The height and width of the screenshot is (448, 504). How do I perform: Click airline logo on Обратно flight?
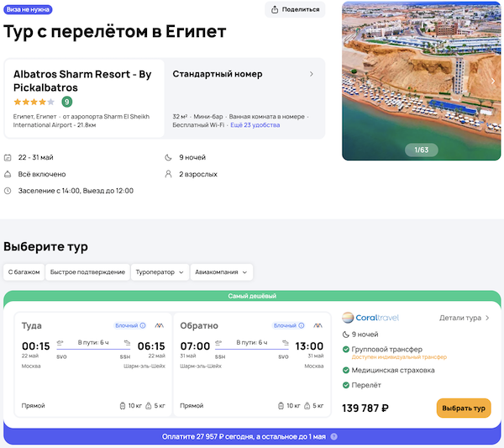point(318,325)
